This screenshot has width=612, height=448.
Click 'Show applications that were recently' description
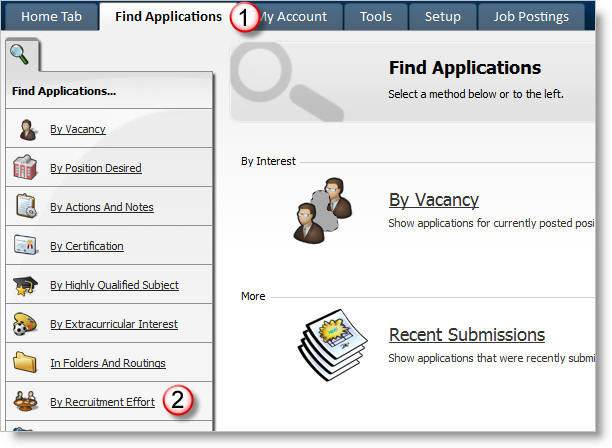point(492,358)
